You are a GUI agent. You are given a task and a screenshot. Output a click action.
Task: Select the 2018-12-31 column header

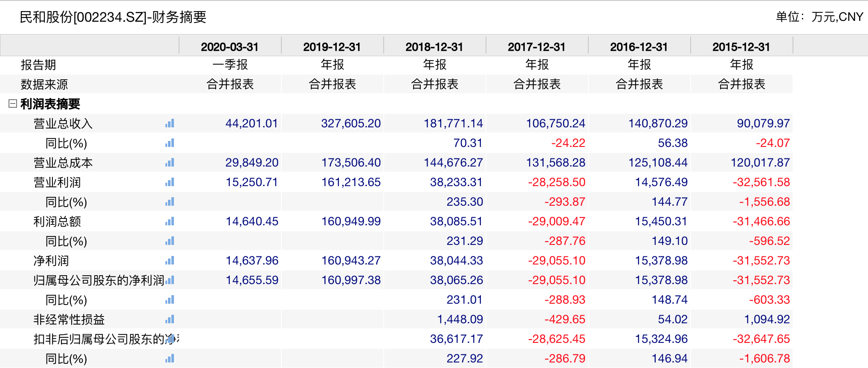point(434,47)
